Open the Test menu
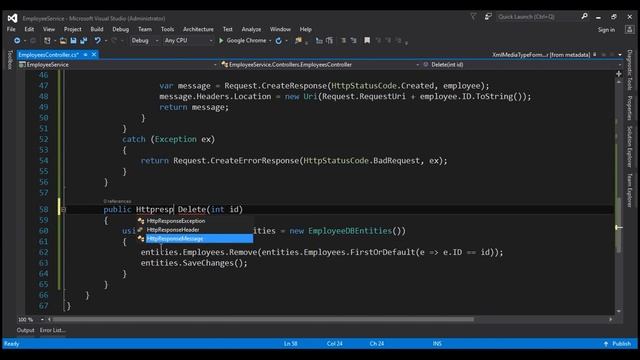 pos(228,29)
